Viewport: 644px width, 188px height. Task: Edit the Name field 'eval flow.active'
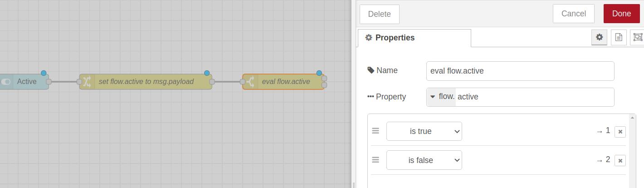[520, 71]
